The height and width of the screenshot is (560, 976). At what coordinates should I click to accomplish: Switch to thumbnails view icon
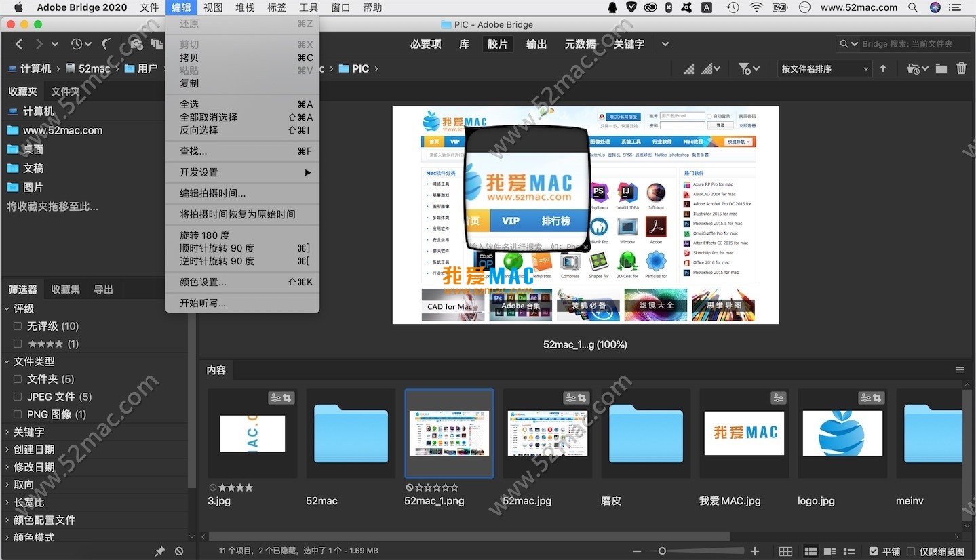tap(810, 552)
